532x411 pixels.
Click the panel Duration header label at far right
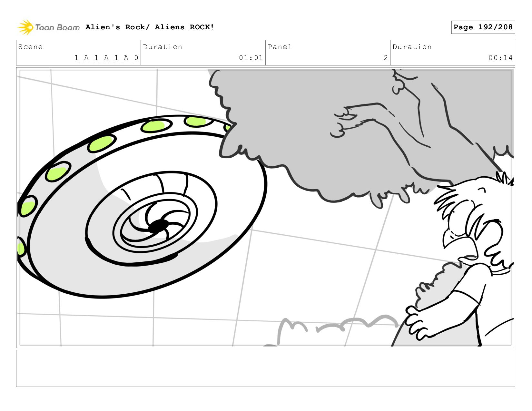pos(412,47)
